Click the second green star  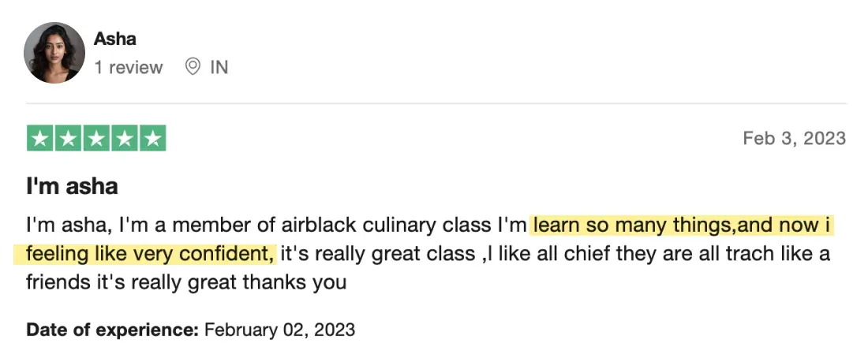pos(68,138)
